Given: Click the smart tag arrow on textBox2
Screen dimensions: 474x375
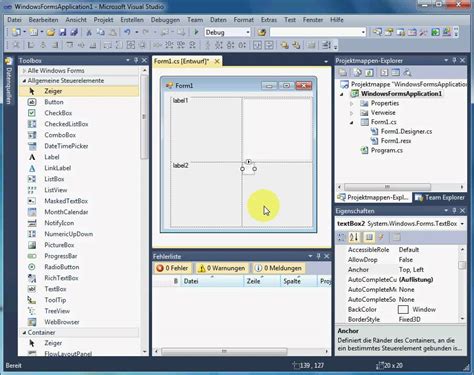Looking at the screenshot, I should click(248, 162).
